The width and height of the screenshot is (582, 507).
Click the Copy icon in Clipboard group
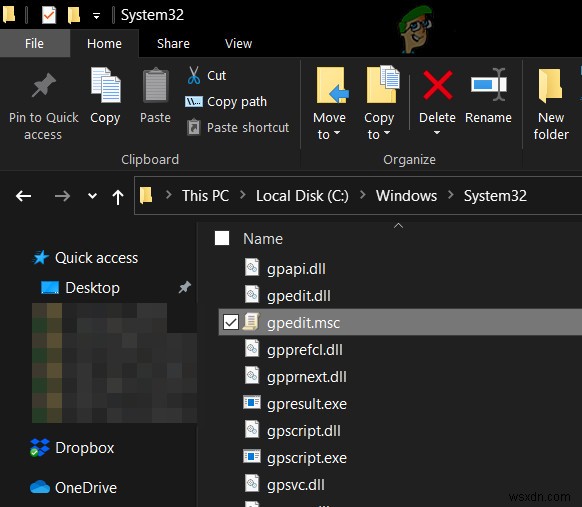(106, 85)
